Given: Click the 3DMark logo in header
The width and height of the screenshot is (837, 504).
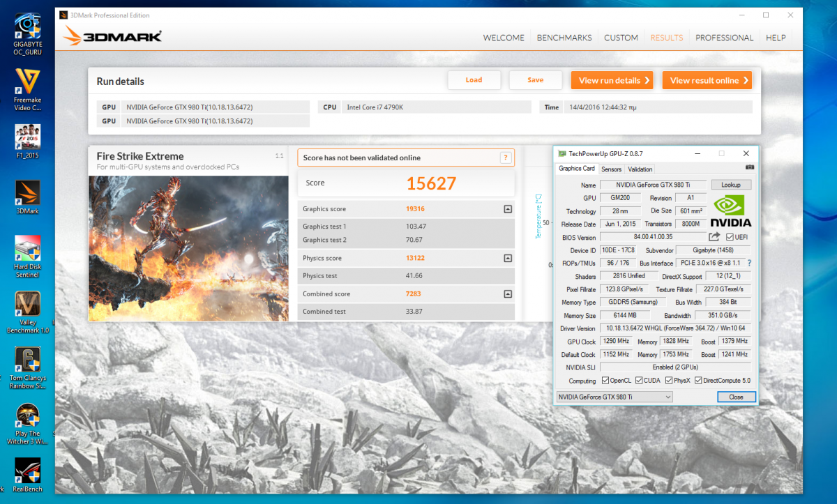Looking at the screenshot, I should pos(113,36).
